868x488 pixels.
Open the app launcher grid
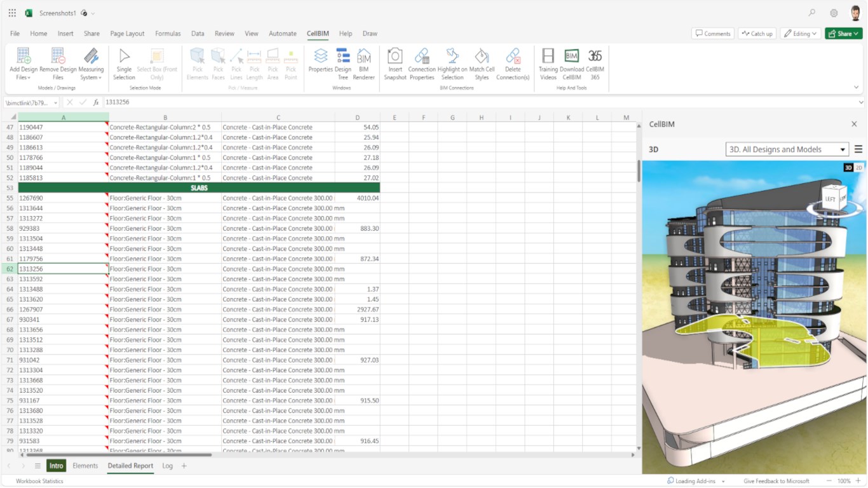(12, 13)
